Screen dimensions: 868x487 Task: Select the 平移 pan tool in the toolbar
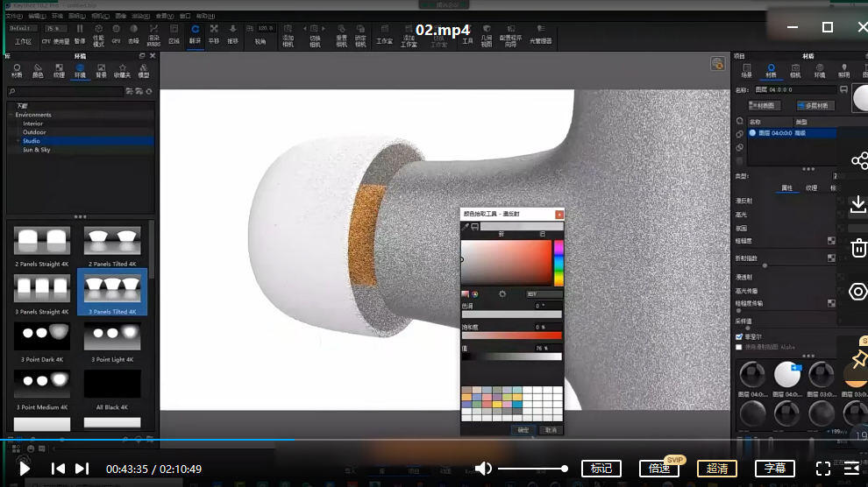click(x=214, y=34)
